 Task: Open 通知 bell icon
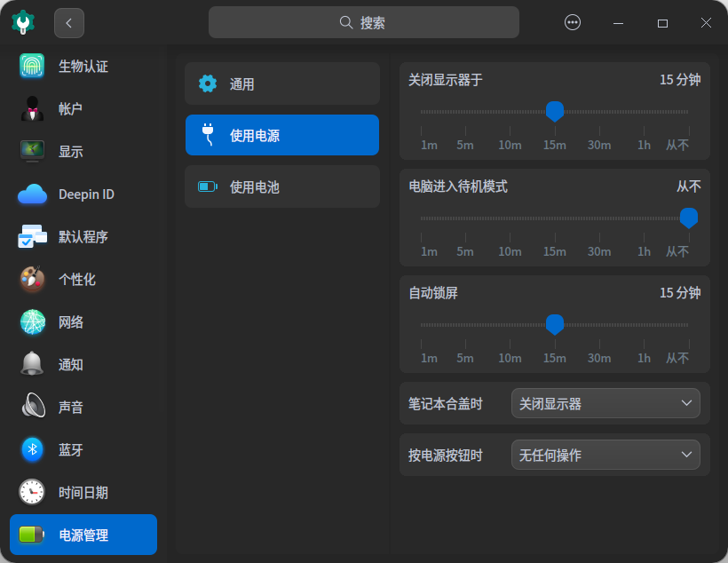pos(32,364)
